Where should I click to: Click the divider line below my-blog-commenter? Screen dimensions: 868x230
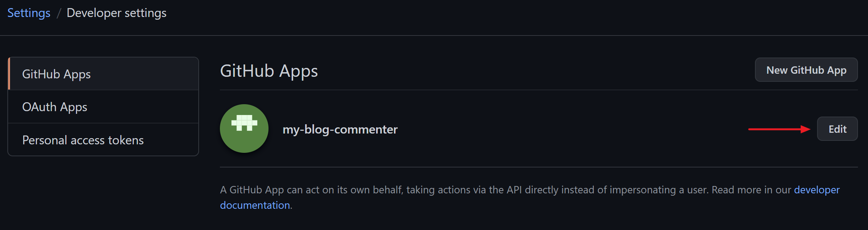pyautogui.click(x=539, y=167)
